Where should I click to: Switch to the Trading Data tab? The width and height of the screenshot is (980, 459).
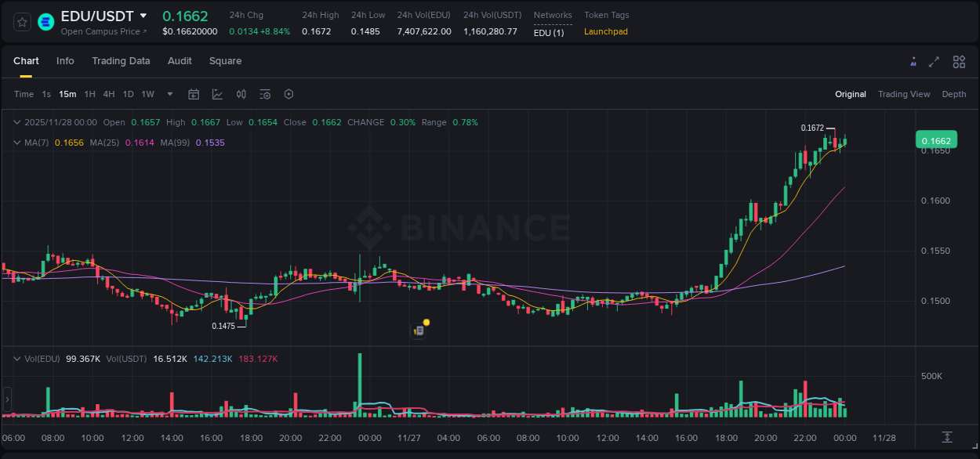coord(121,61)
